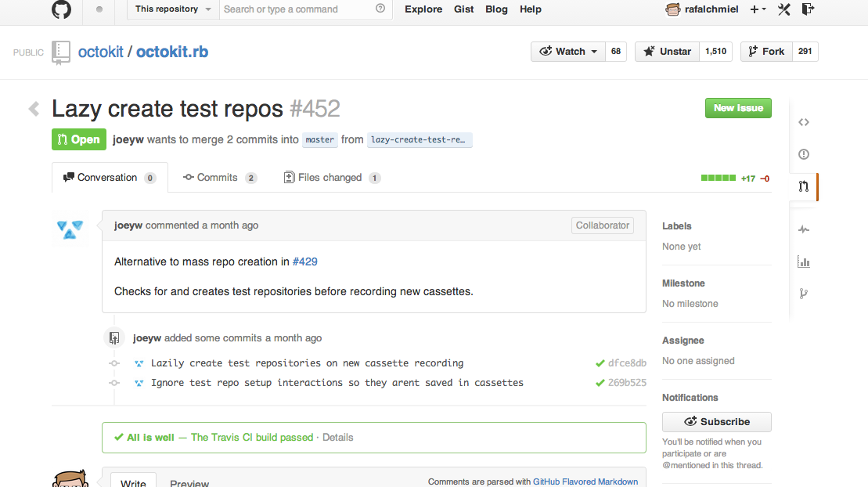The height and width of the screenshot is (487, 868).
Task: Switch to the Files changed tab
Action: pyautogui.click(x=331, y=178)
